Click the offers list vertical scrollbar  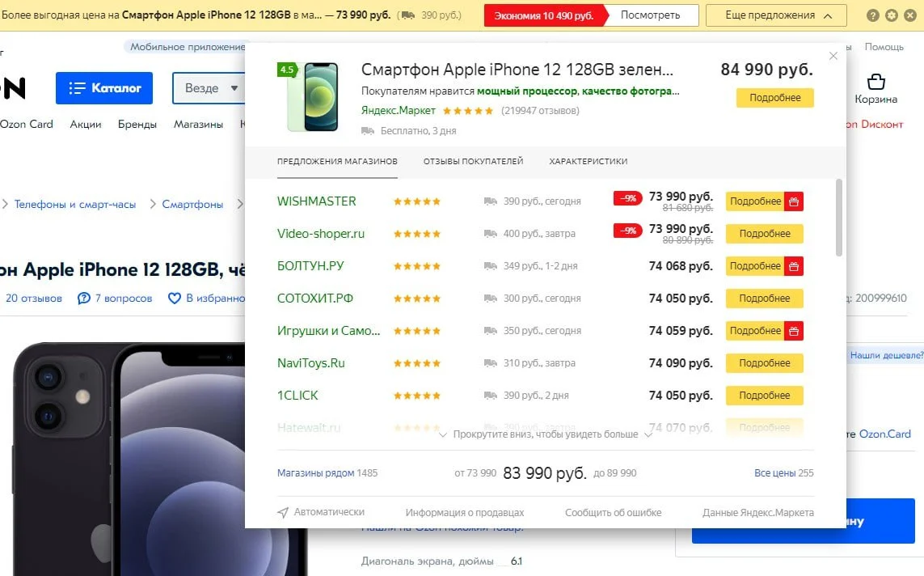pyautogui.click(x=838, y=218)
